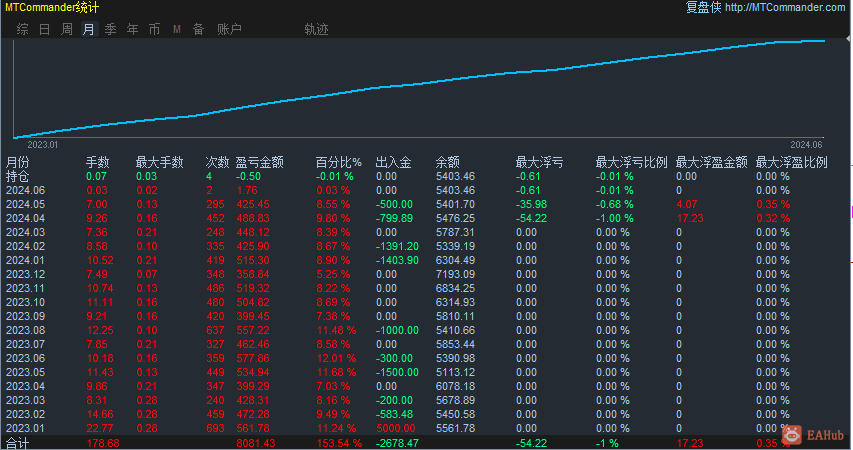
Task: Click withdrawal -1500.00 in 2023.05
Action: pos(397,372)
